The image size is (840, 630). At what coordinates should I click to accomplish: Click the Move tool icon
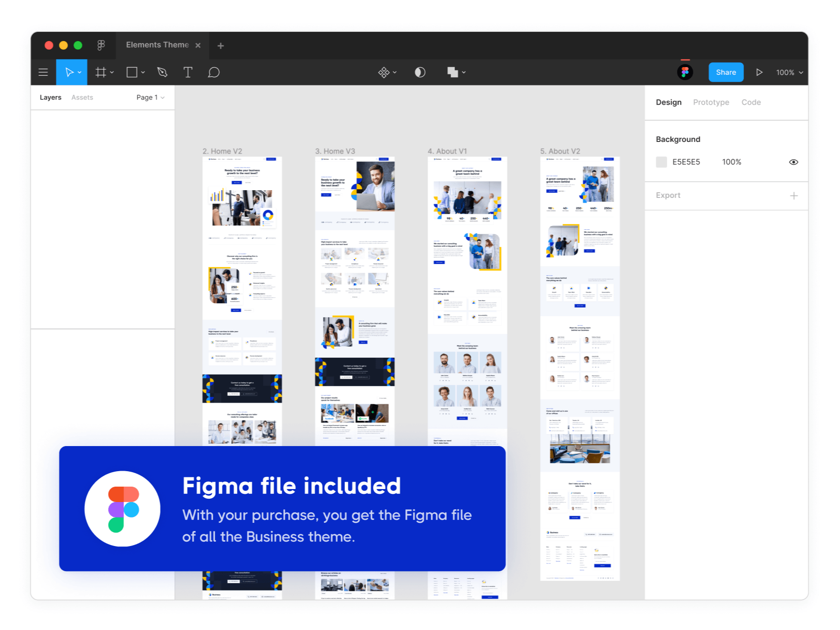tap(69, 72)
